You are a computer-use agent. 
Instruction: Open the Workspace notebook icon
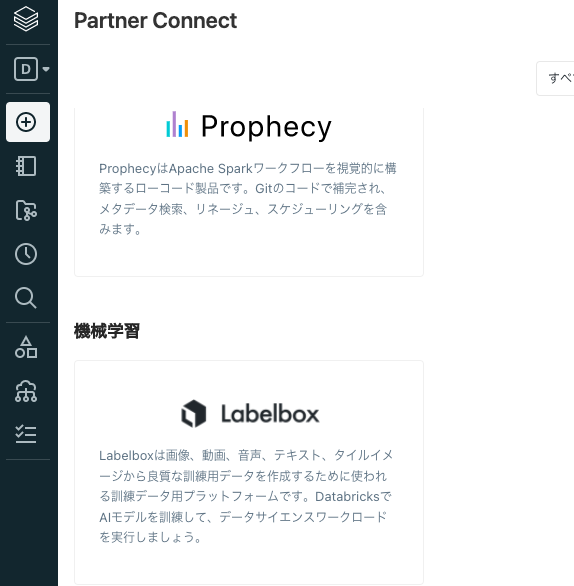26,166
